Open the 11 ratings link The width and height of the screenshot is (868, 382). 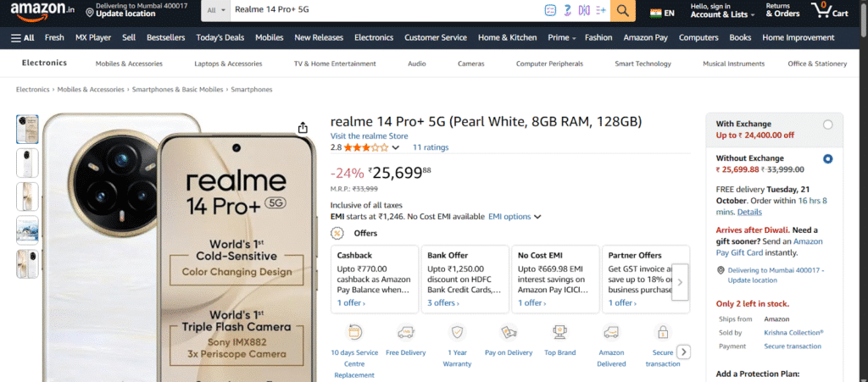click(x=431, y=147)
